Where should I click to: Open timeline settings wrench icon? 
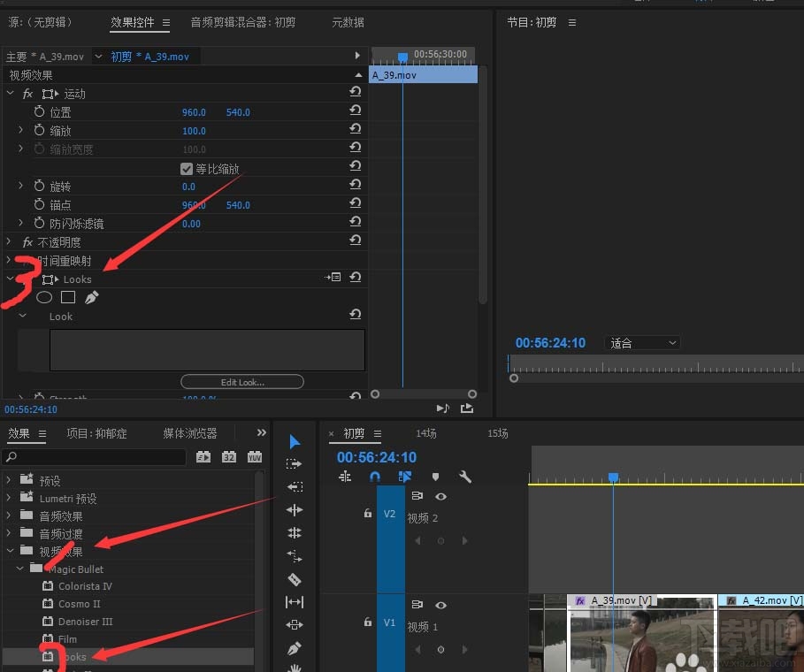pyautogui.click(x=465, y=477)
